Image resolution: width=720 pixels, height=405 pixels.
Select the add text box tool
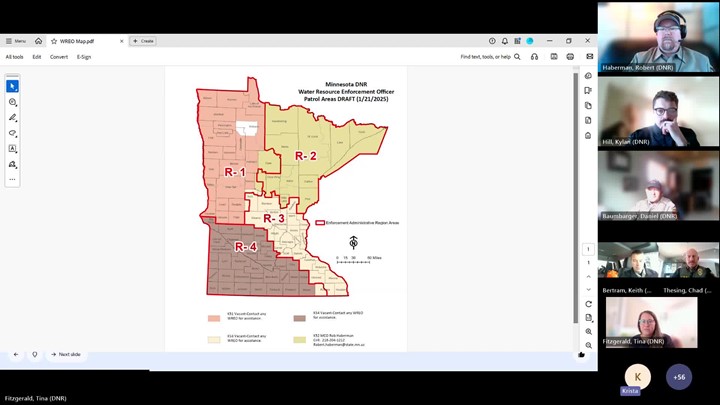pyautogui.click(x=12, y=148)
